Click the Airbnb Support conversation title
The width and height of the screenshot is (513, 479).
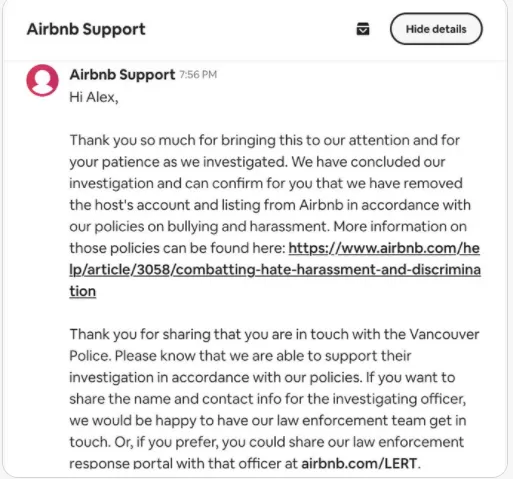click(x=86, y=29)
